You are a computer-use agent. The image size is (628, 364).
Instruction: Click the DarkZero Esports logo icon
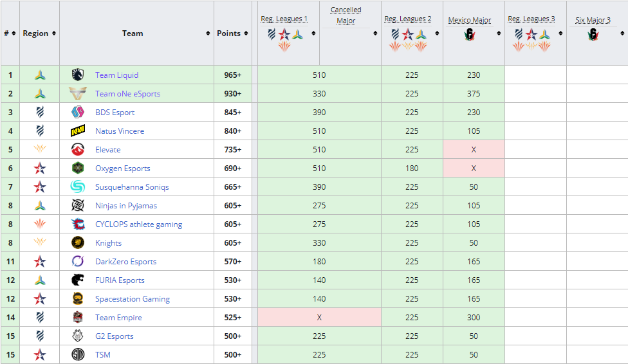tap(78, 261)
